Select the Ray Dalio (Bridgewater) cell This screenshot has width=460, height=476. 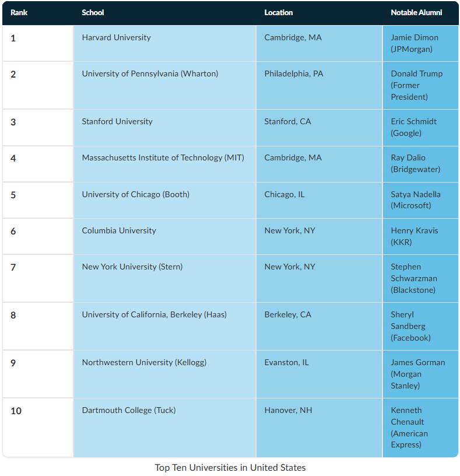420,164
